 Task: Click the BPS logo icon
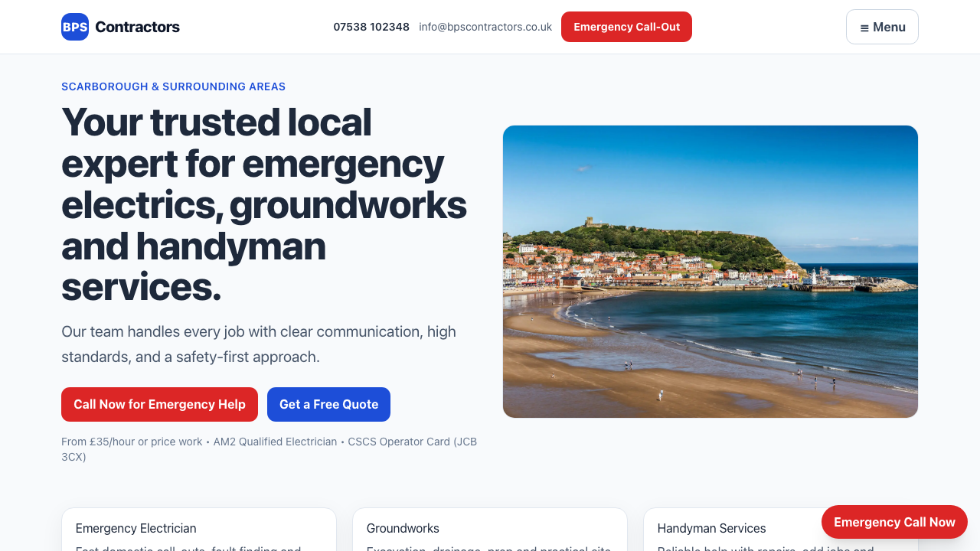[74, 26]
